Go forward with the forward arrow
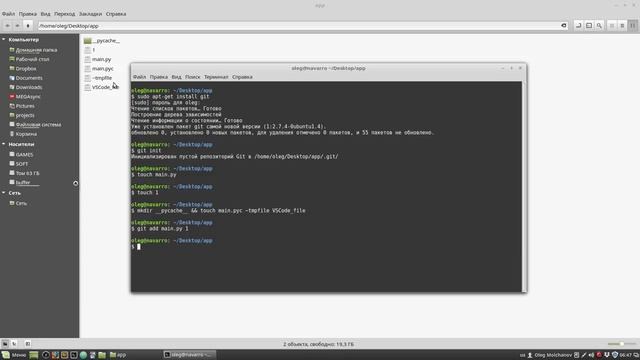The height and width of the screenshot is (360, 640). coord(18,26)
